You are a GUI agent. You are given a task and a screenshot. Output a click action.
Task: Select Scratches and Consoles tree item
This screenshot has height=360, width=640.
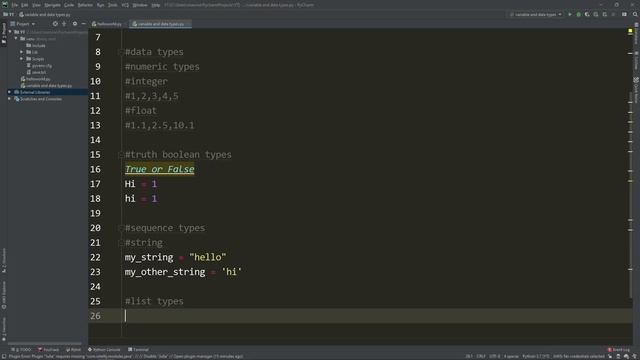point(38,99)
